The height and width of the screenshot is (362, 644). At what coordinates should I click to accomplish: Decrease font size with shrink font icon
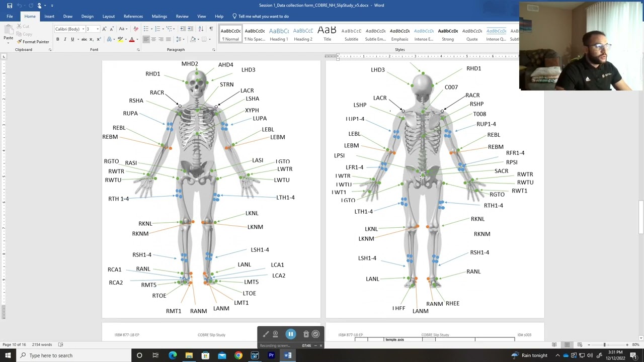click(x=112, y=29)
